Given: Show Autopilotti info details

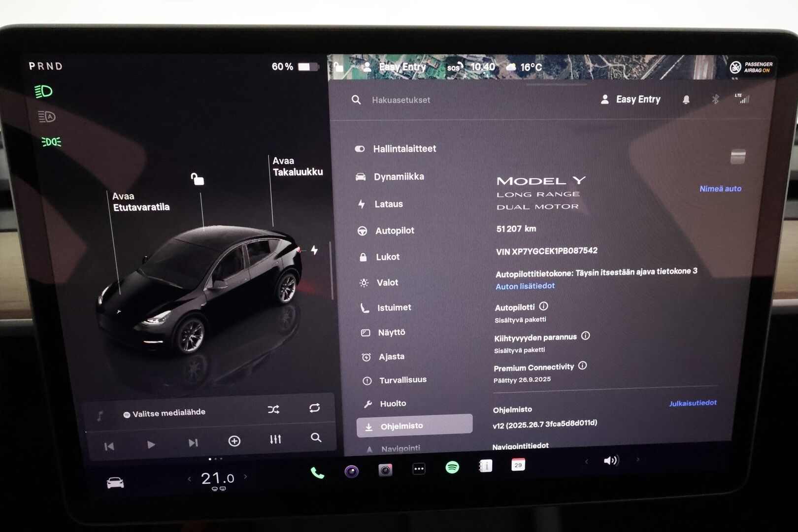Looking at the screenshot, I should point(543,306).
